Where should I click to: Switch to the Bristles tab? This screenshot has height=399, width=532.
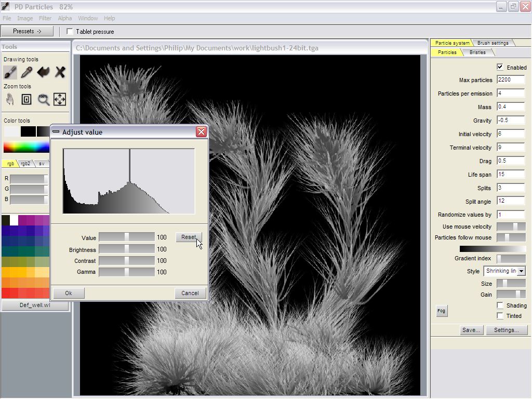tap(477, 52)
